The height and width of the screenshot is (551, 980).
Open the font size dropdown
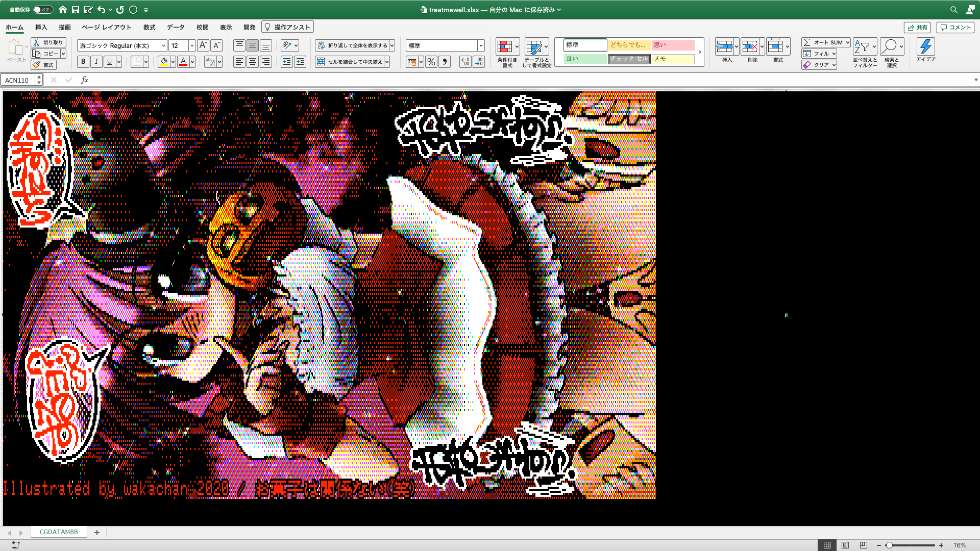click(x=192, y=45)
